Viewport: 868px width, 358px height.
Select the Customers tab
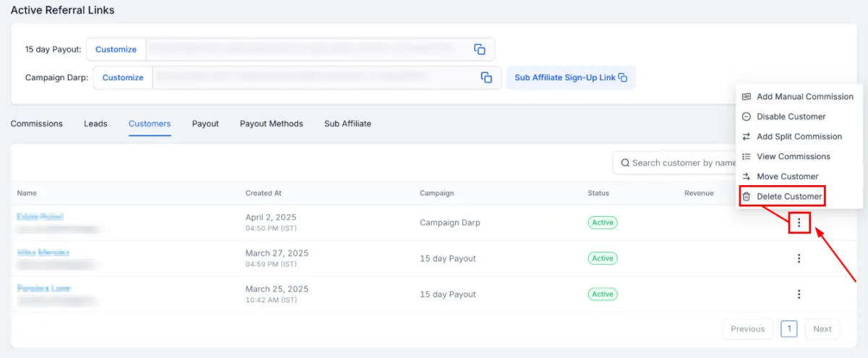click(150, 124)
